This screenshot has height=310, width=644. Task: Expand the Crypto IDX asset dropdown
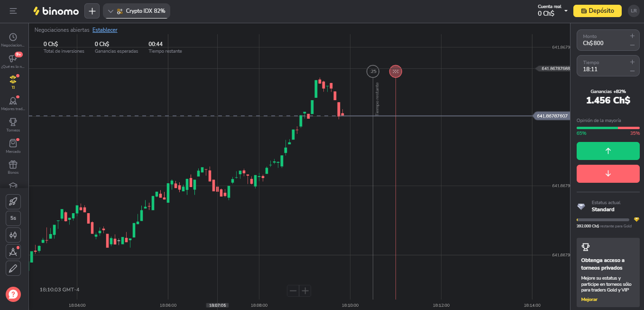tap(137, 11)
